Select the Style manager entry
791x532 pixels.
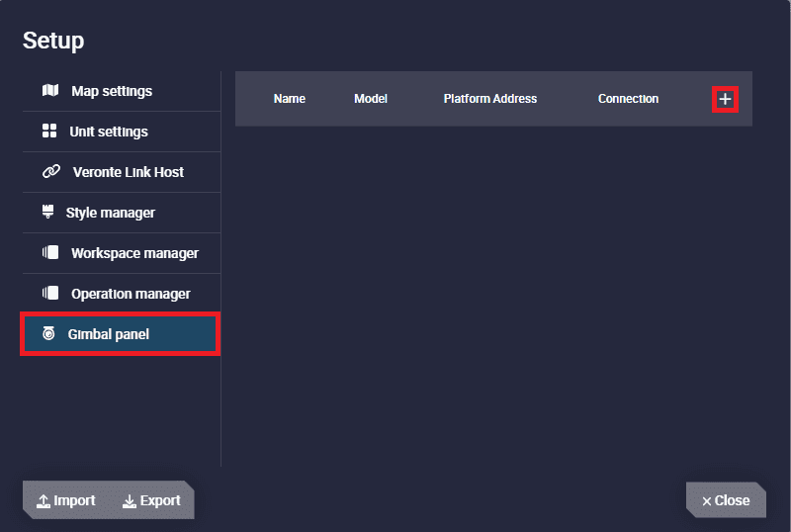pyautogui.click(x=122, y=213)
